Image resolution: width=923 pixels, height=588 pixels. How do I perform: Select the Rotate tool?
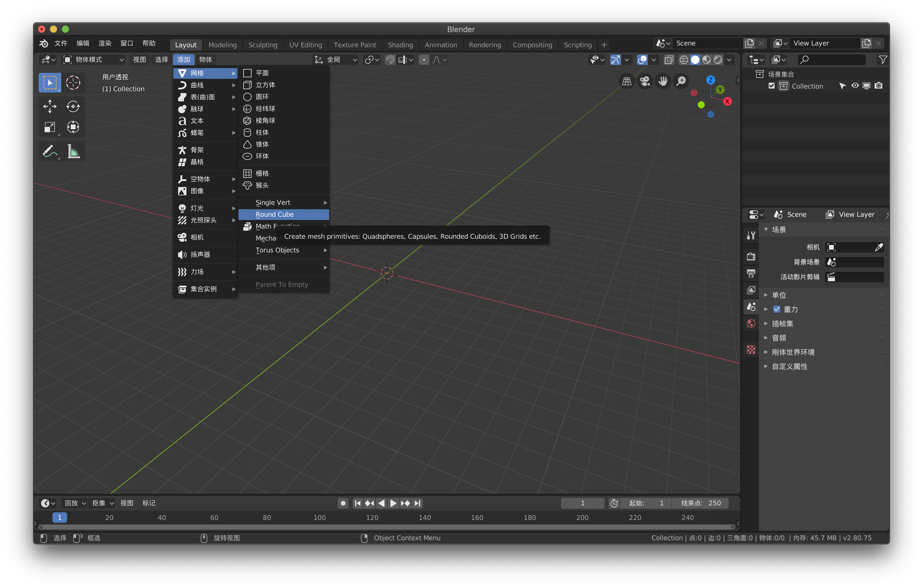(x=73, y=106)
